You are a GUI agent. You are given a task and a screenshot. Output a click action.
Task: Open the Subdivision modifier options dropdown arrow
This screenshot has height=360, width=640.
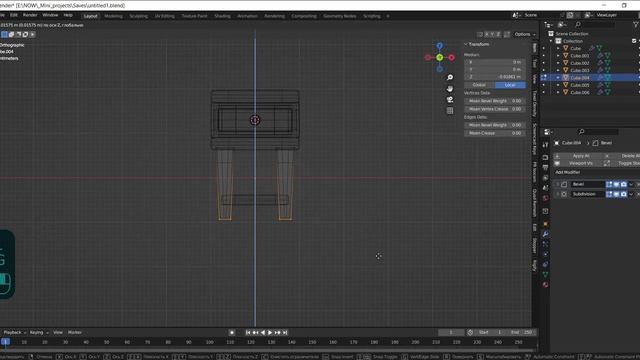pyautogui.click(x=631, y=194)
